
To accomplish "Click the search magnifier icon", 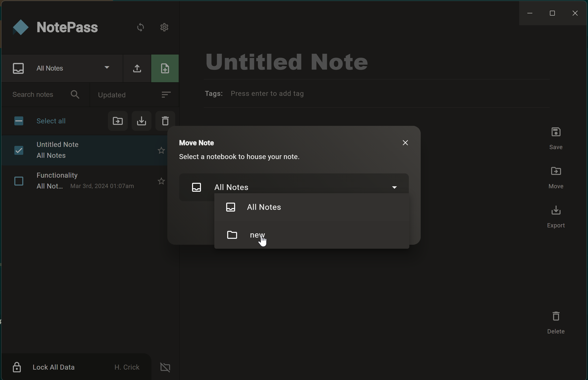I will click(75, 95).
